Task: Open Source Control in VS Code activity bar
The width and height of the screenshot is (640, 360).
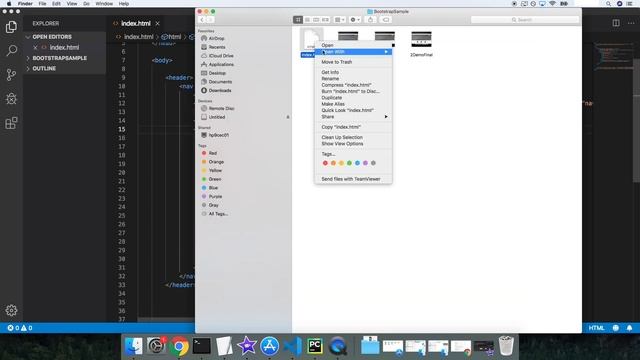Action: click(11, 75)
